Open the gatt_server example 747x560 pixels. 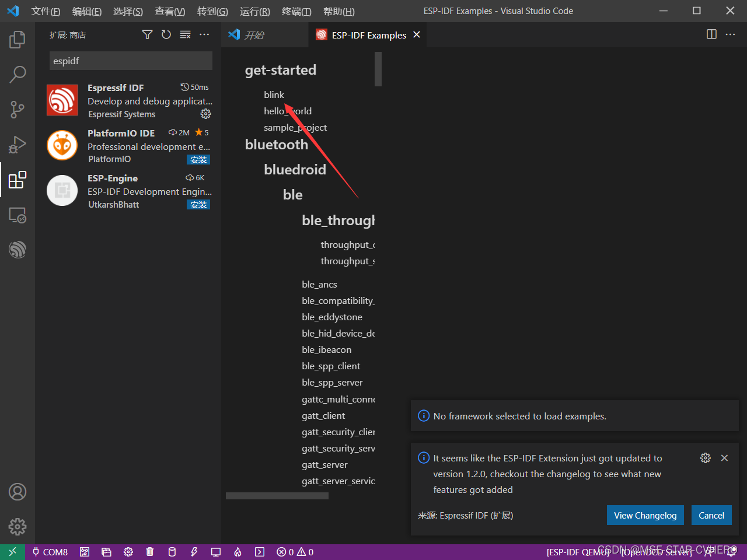[324, 464]
